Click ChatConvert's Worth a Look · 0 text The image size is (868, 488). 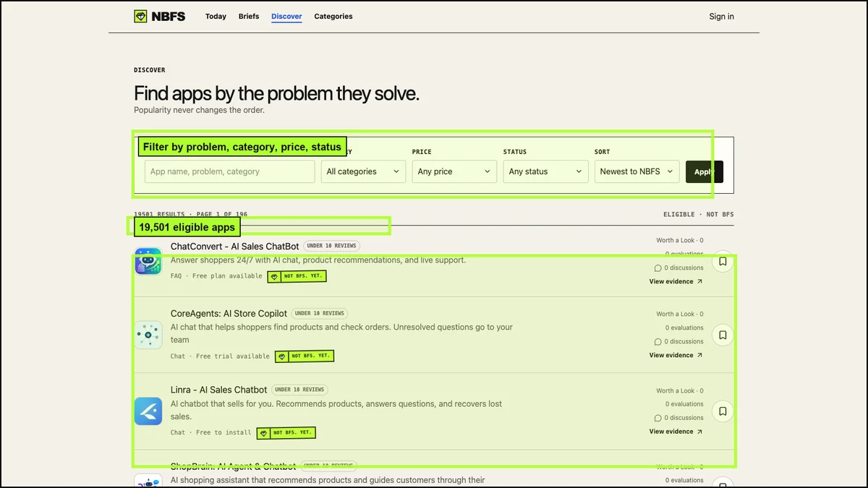pyautogui.click(x=680, y=241)
